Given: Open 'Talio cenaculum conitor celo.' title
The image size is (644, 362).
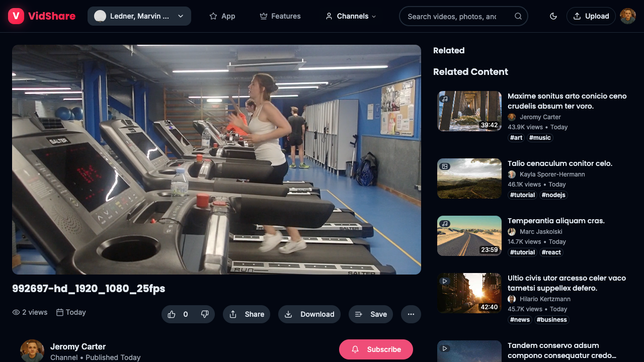Looking at the screenshot, I should coord(560,163).
